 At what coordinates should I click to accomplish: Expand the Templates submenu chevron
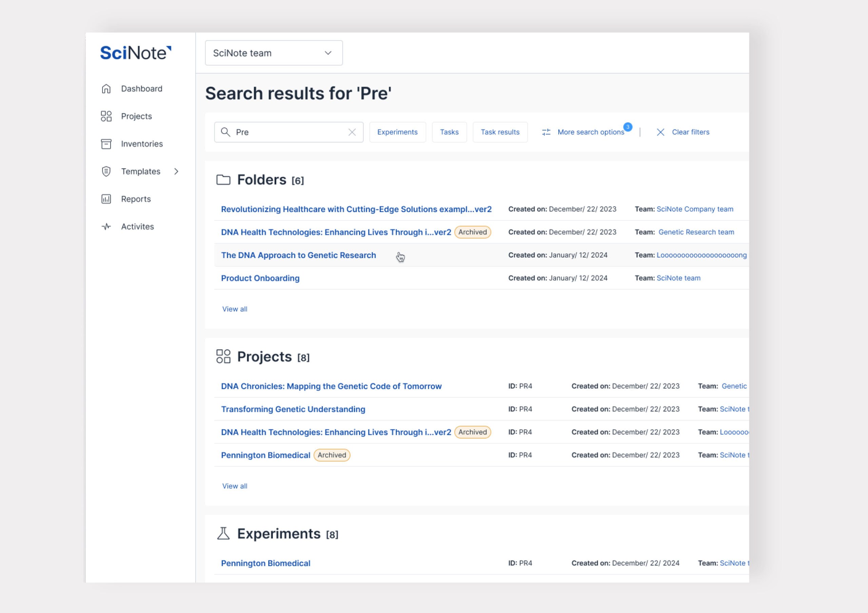[176, 171]
